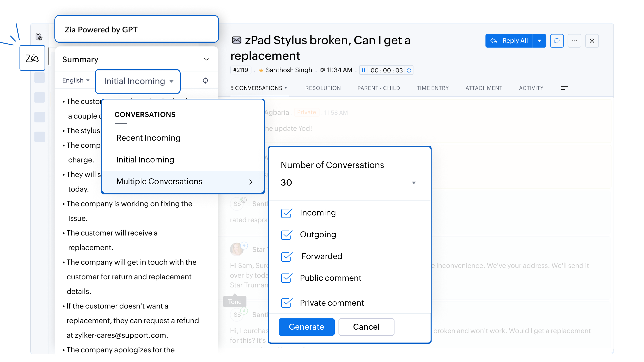Open more actions ellipsis menu

(574, 41)
